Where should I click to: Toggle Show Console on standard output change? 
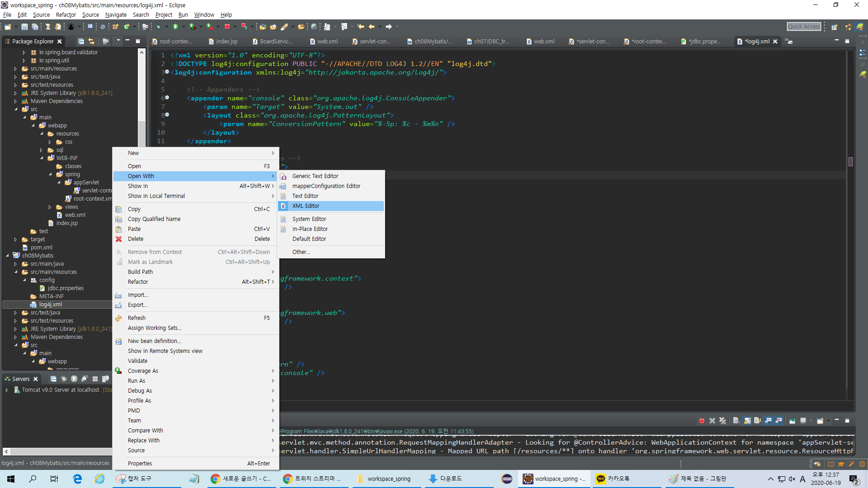click(768, 421)
